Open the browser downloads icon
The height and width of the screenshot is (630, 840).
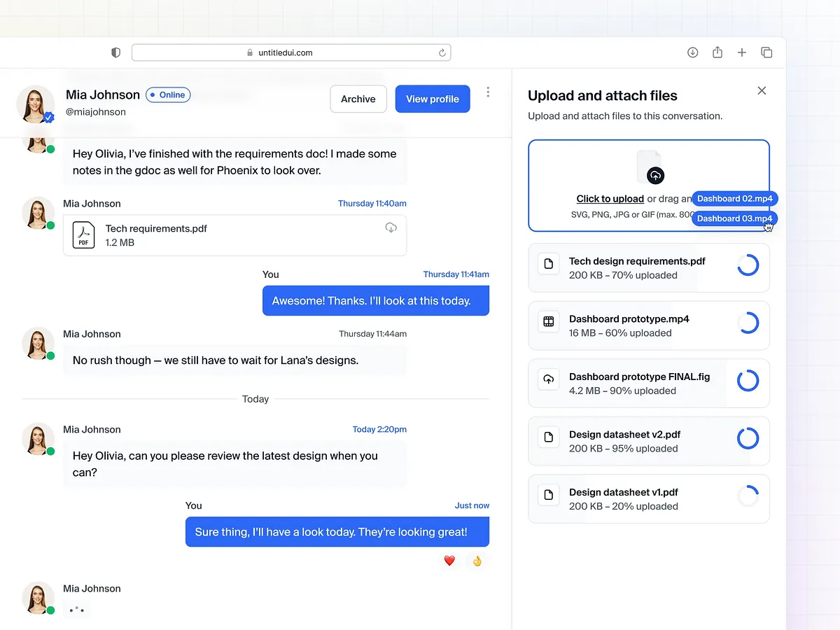point(692,52)
